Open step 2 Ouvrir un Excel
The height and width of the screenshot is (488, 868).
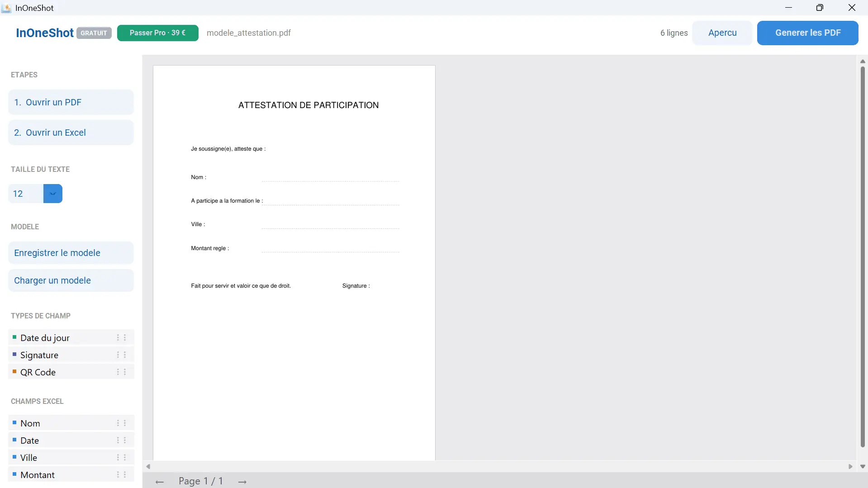pos(71,133)
